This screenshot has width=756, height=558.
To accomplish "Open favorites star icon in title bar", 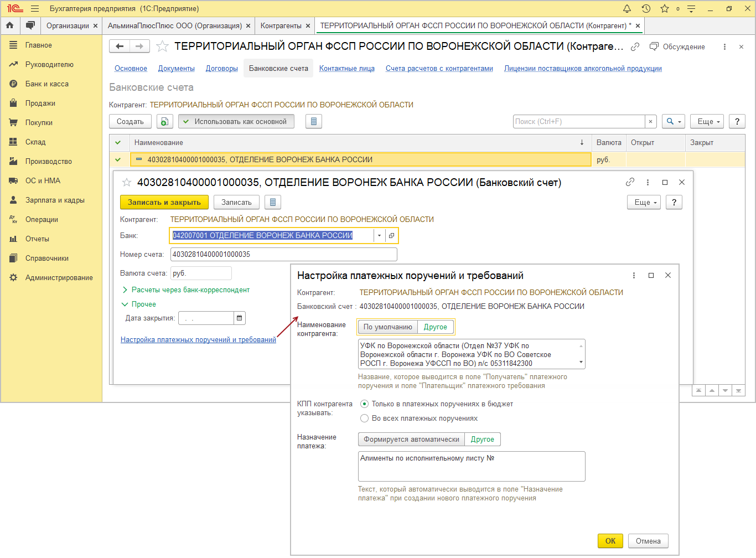I will [x=665, y=9].
